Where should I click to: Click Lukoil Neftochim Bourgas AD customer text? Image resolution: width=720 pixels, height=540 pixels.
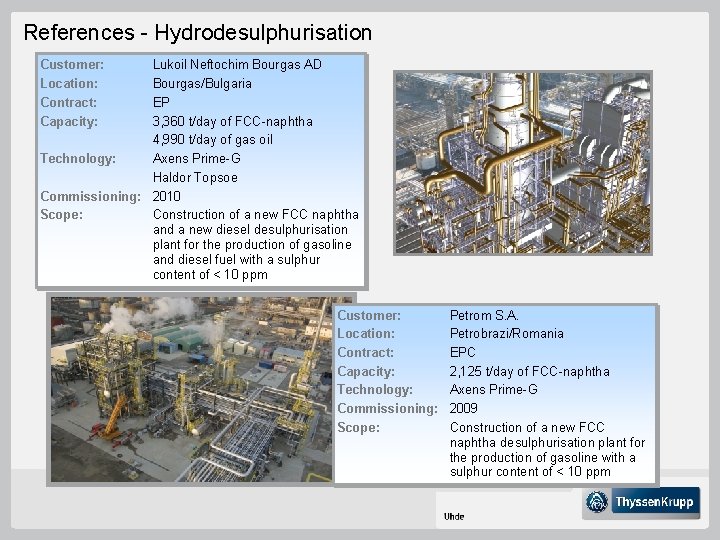[x=237, y=64]
